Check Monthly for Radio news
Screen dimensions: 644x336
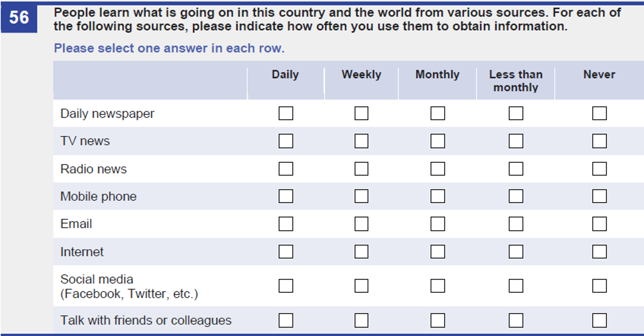pos(437,169)
